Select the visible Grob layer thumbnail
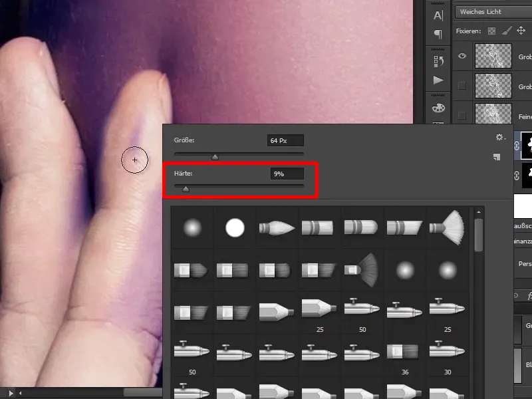Screen dimensions: 532x399 coord(493,56)
